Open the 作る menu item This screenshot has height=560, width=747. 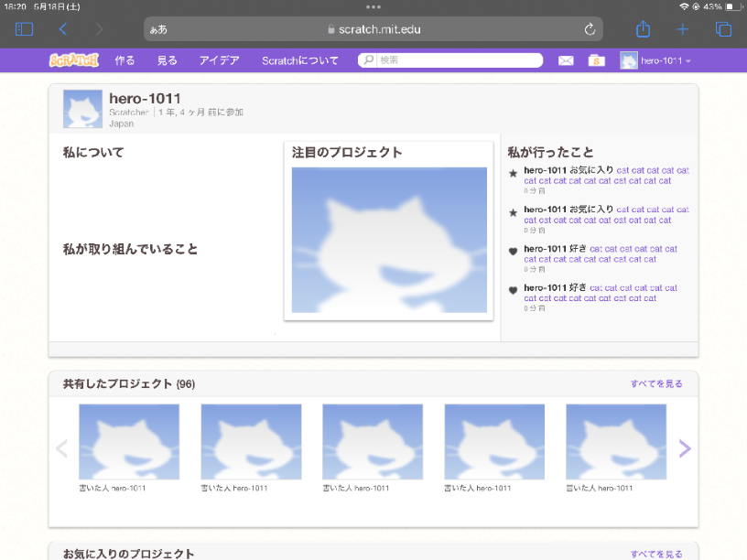[x=124, y=60]
